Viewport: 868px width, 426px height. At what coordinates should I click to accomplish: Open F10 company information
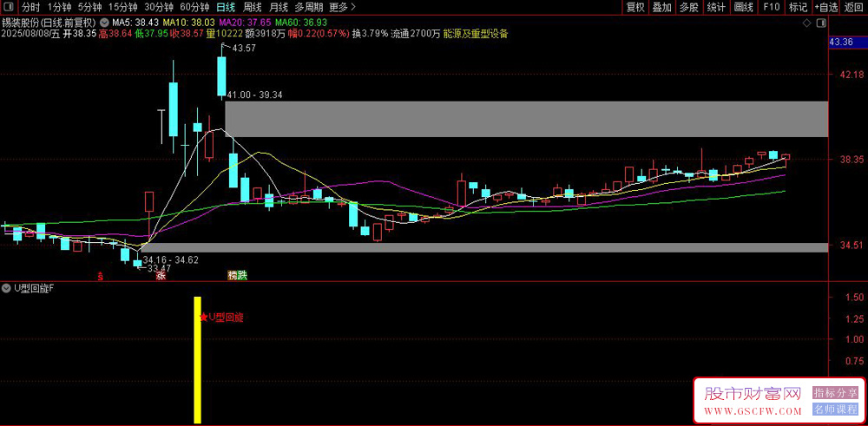point(772,7)
